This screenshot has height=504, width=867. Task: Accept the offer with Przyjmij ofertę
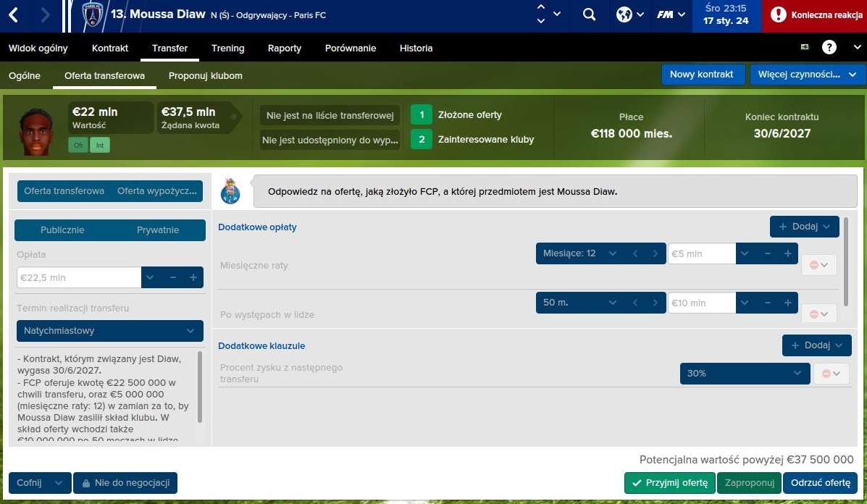coord(669,483)
